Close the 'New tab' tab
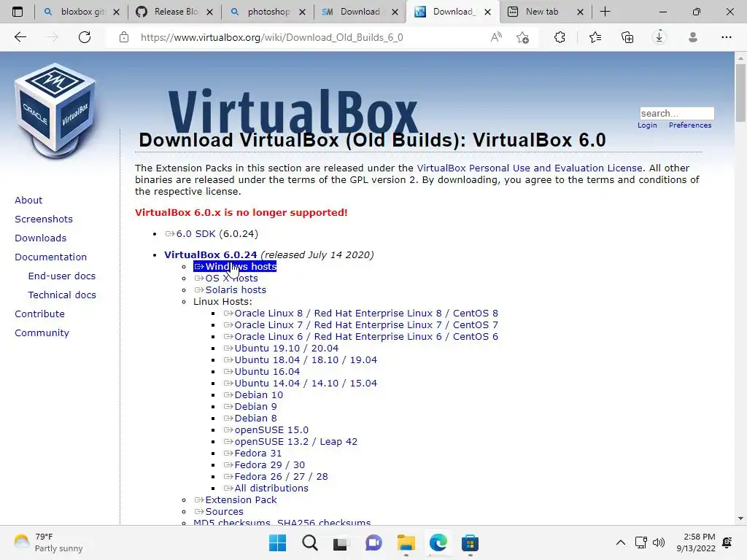 [x=580, y=12]
